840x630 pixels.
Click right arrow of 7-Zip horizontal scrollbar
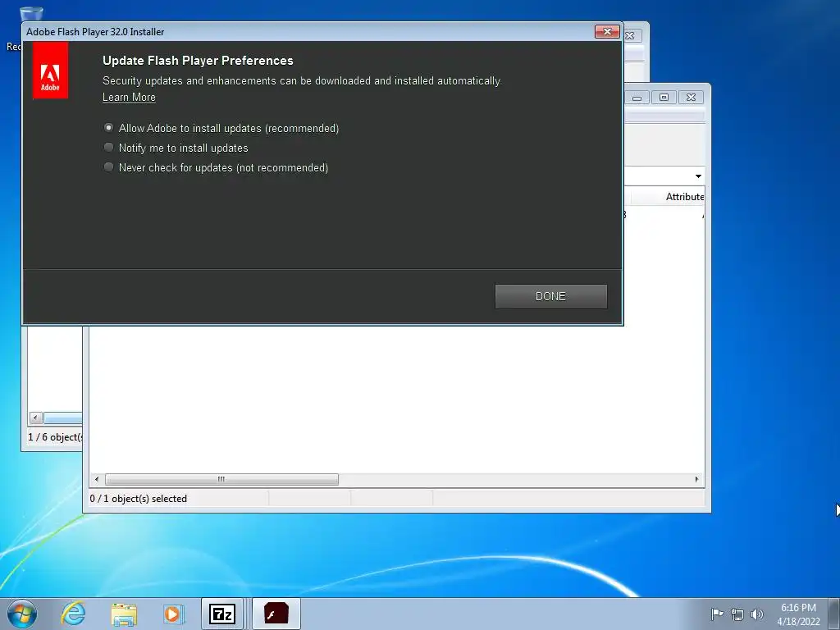696,479
